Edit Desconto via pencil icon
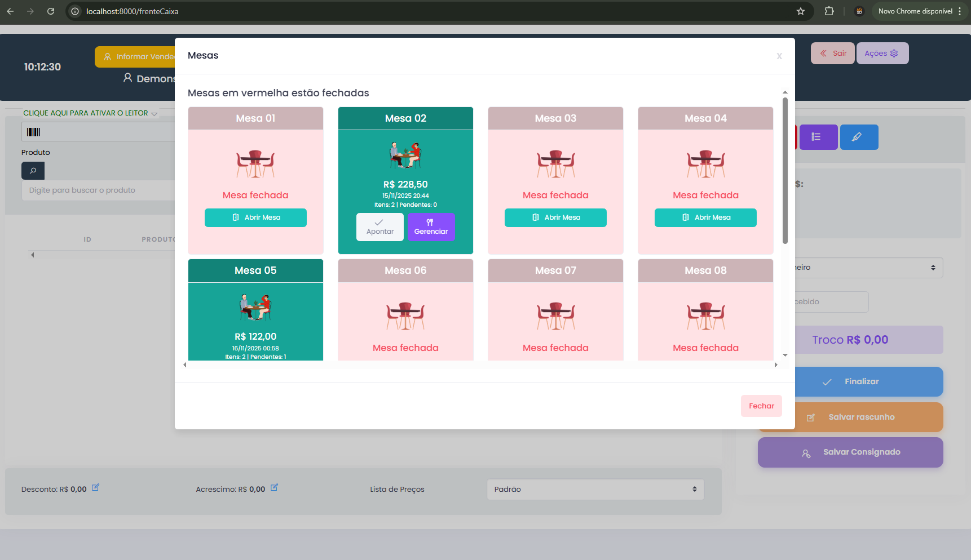The width and height of the screenshot is (971, 560). tap(95, 487)
